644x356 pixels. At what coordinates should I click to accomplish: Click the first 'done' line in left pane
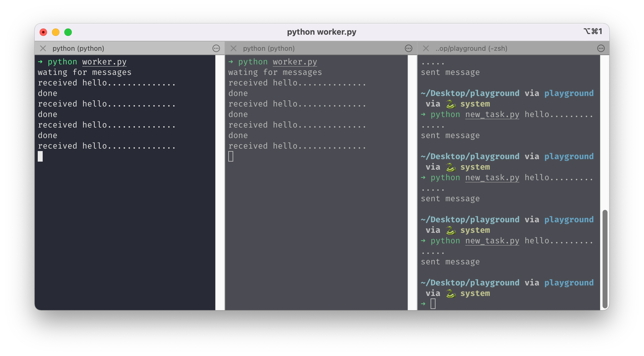(x=48, y=93)
